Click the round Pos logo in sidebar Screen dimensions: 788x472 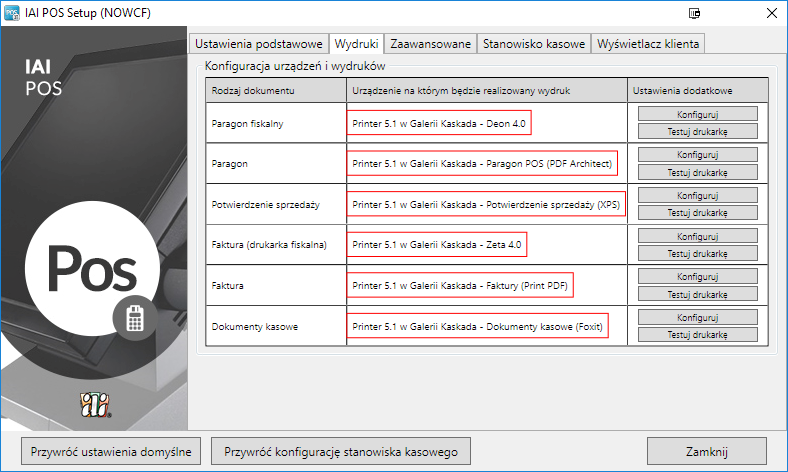point(92,268)
